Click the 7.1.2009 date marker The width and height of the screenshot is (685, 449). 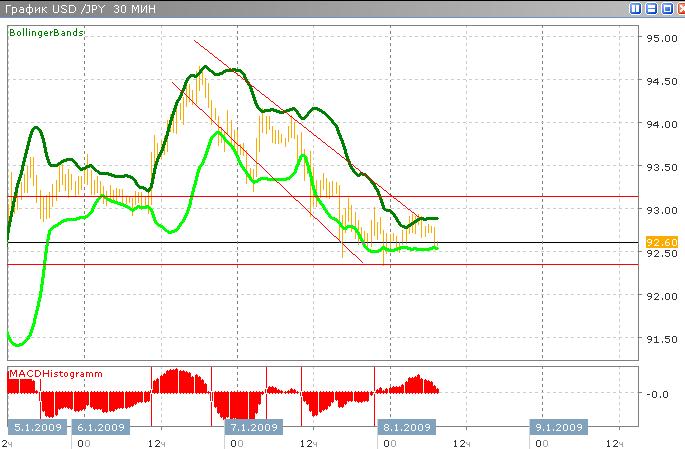pyautogui.click(x=252, y=427)
